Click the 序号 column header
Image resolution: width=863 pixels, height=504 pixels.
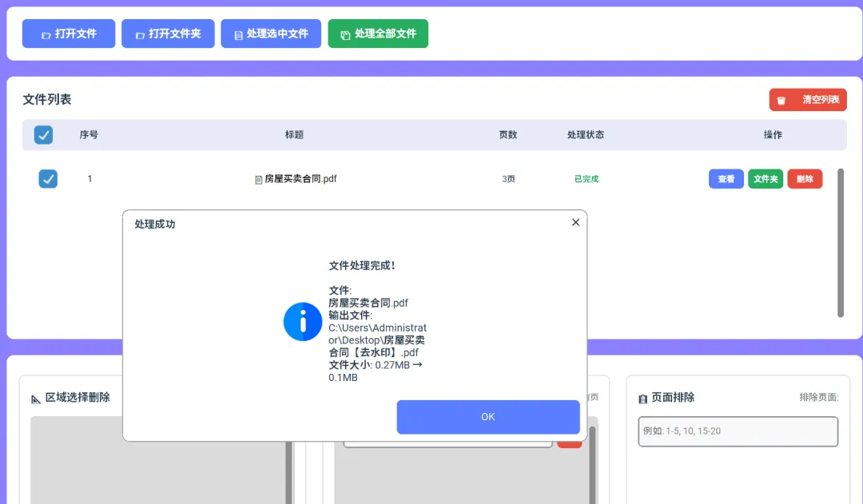89,135
